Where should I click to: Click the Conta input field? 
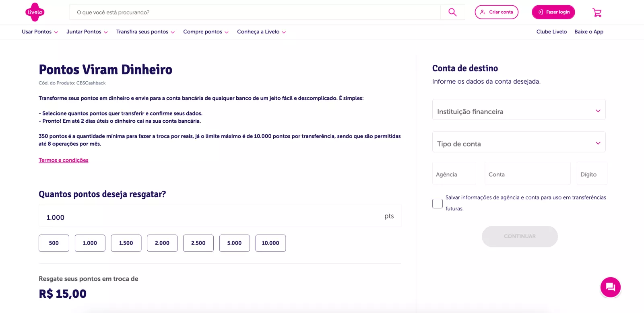[527, 173]
